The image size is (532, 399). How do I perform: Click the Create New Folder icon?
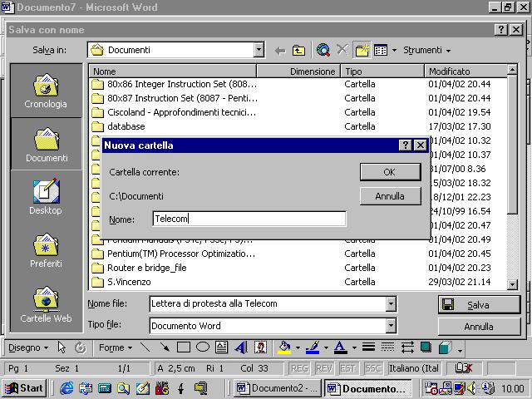362,50
